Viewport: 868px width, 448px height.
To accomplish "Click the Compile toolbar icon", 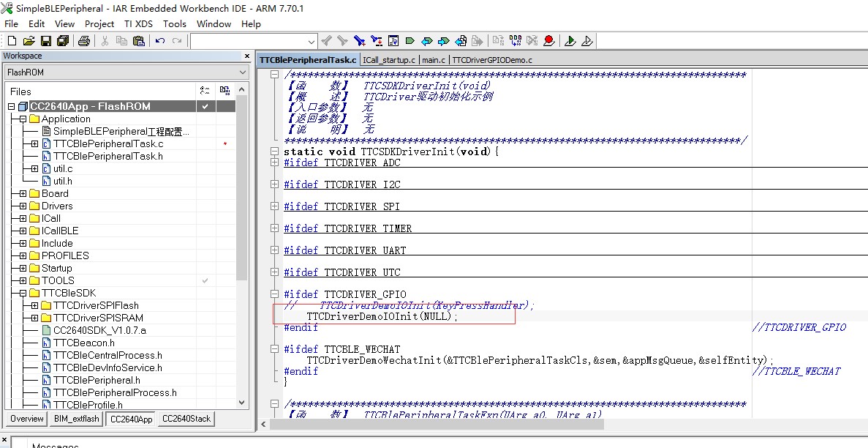I will (x=498, y=41).
